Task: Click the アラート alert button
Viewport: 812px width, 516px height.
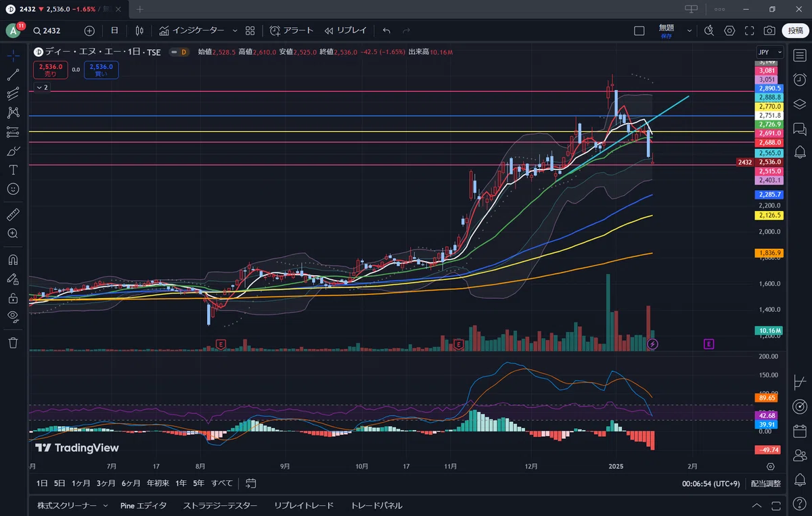Action: coord(292,30)
